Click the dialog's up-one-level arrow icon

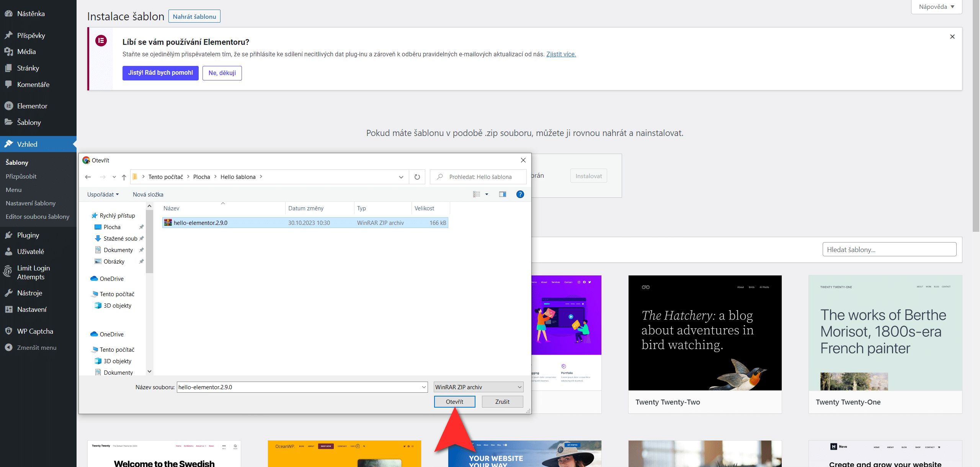click(x=124, y=177)
